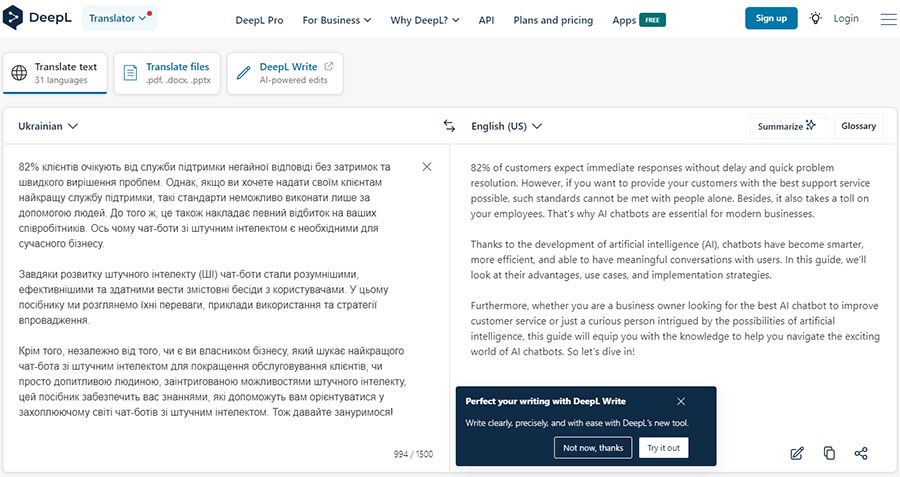Open the API link
Image resolution: width=900 pixels, height=477 pixels.
tap(486, 20)
